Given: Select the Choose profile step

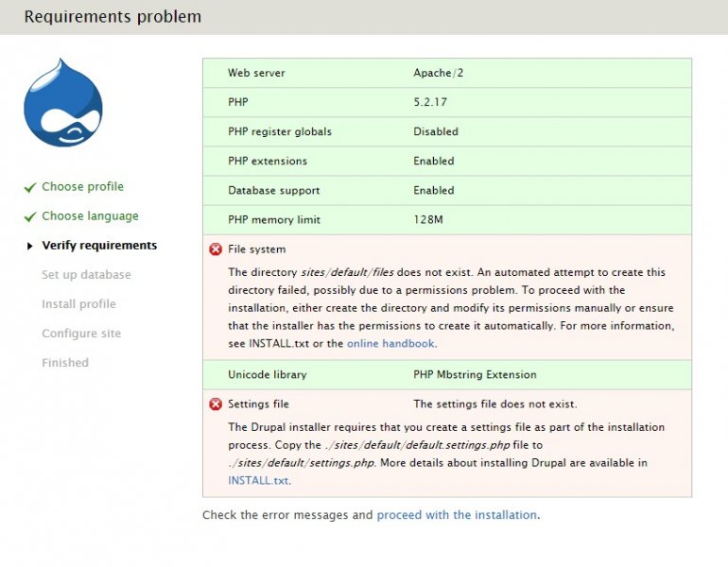Looking at the screenshot, I should 82,186.
